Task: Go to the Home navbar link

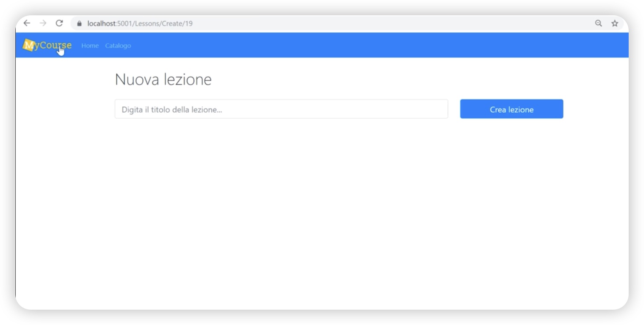Action: pos(90,46)
